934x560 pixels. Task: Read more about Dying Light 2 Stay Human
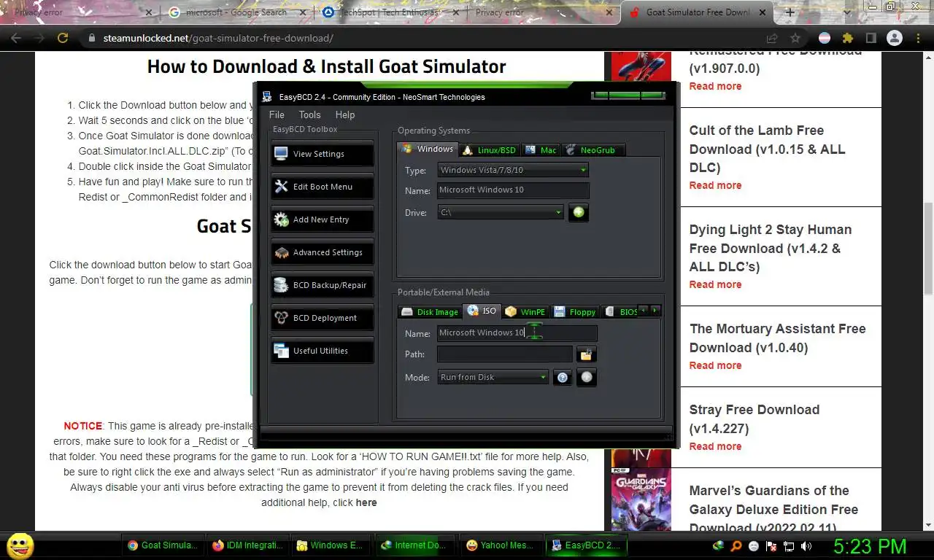[715, 284]
